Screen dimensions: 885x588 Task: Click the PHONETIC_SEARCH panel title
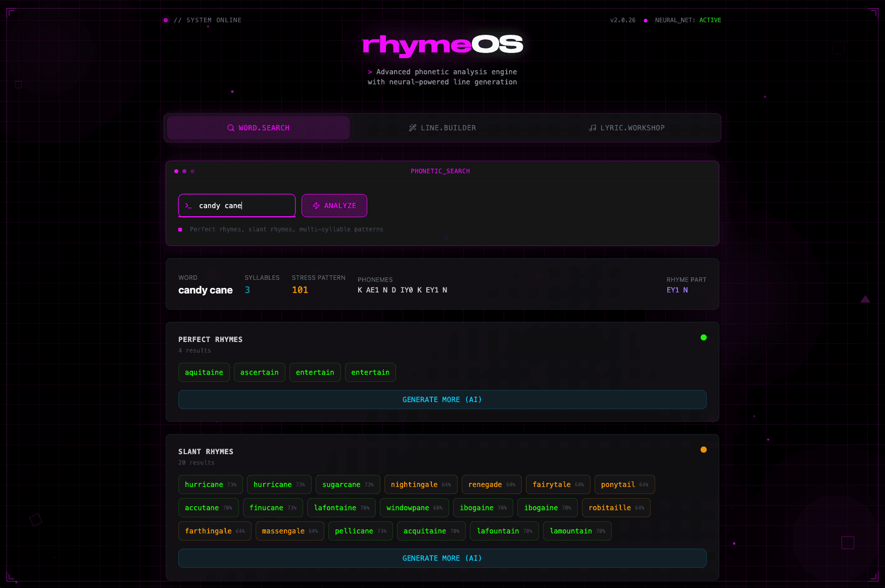pos(440,171)
